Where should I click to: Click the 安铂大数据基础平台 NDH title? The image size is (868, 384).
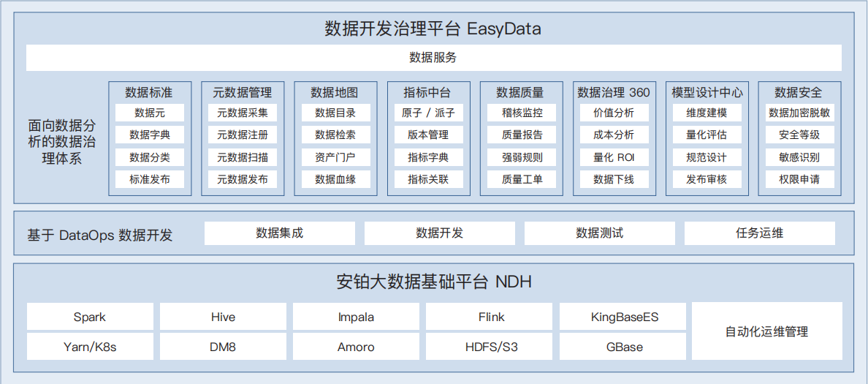tap(433, 282)
